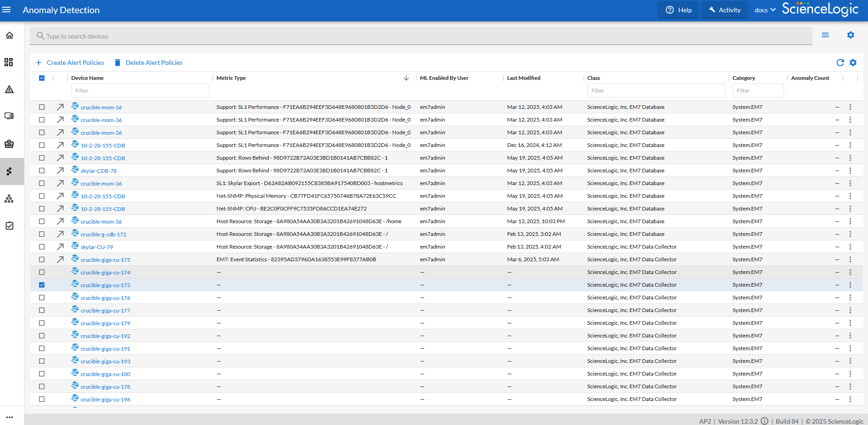This screenshot has height=425, width=868.
Task: Toggle sort arrow on Metric Type column
Action: pos(406,78)
